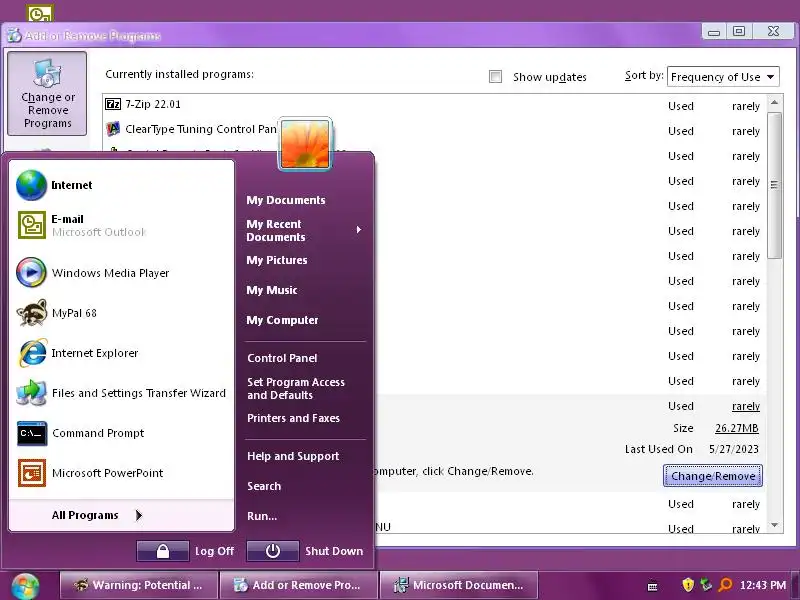Open My Documents

coord(286,200)
